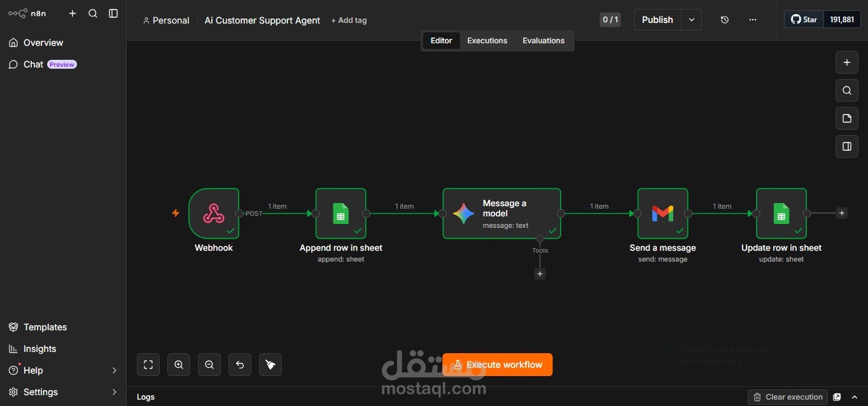Click the Tools connector label
Viewport: 868px width, 406px height.
(x=540, y=250)
